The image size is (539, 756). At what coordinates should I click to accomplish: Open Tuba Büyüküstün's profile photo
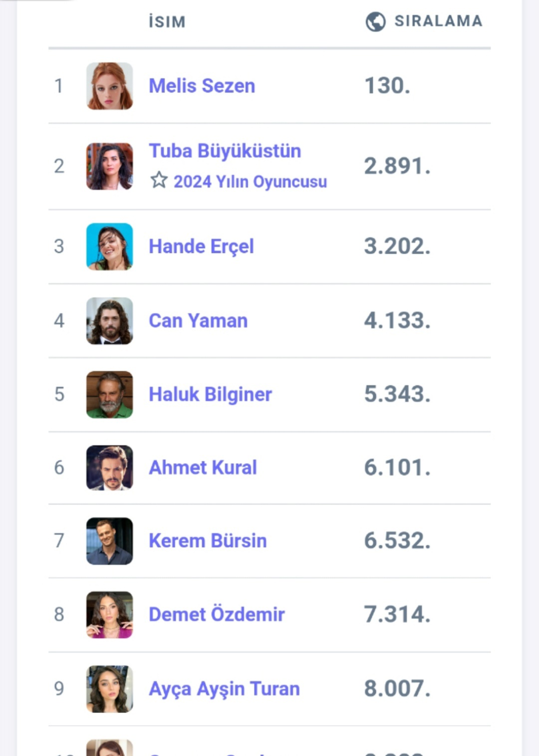pos(110,166)
